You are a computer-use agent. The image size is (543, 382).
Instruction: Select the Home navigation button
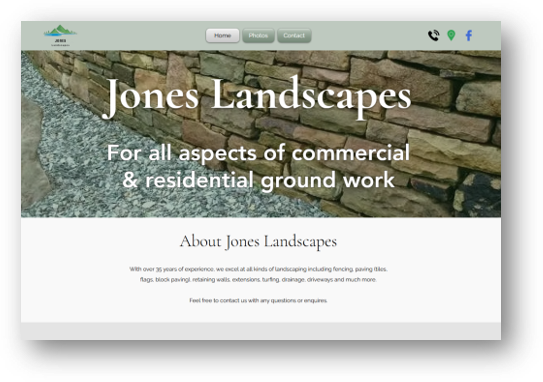pos(222,36)
